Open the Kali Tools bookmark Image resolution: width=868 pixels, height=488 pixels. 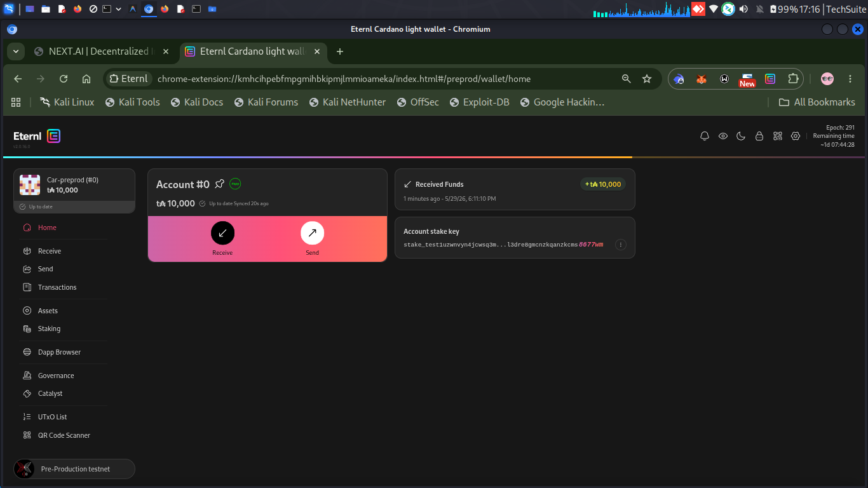click(132, 102)
